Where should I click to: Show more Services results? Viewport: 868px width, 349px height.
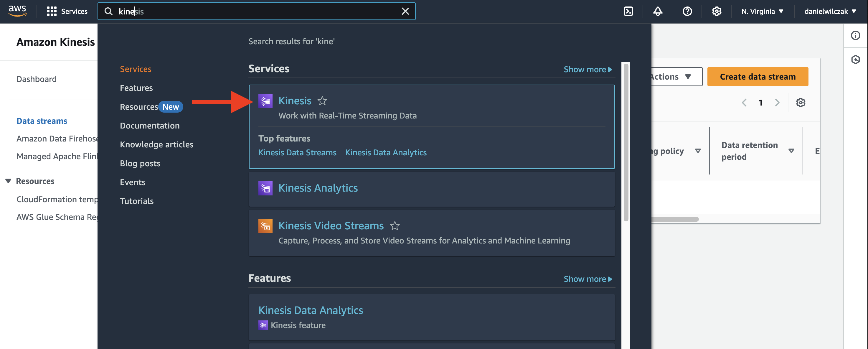pos(588,70)
